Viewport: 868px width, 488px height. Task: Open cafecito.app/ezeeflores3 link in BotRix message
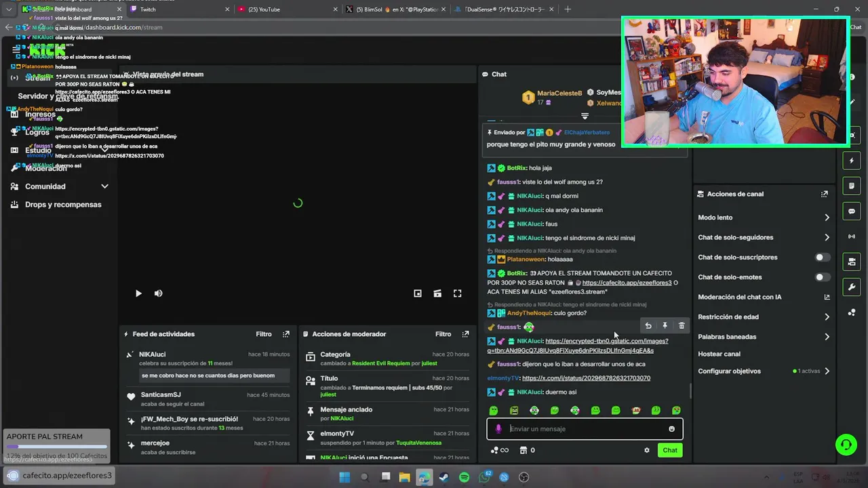click(627, 283)
